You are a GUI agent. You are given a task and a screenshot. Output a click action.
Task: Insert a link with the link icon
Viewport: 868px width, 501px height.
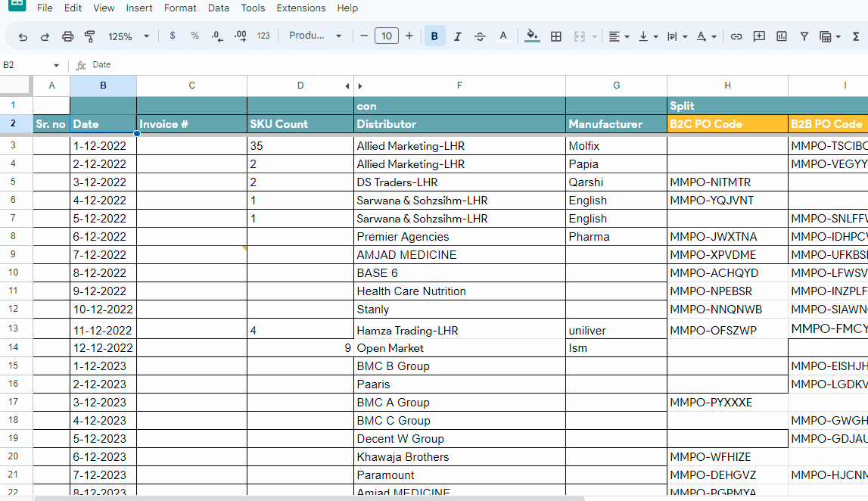736,36
